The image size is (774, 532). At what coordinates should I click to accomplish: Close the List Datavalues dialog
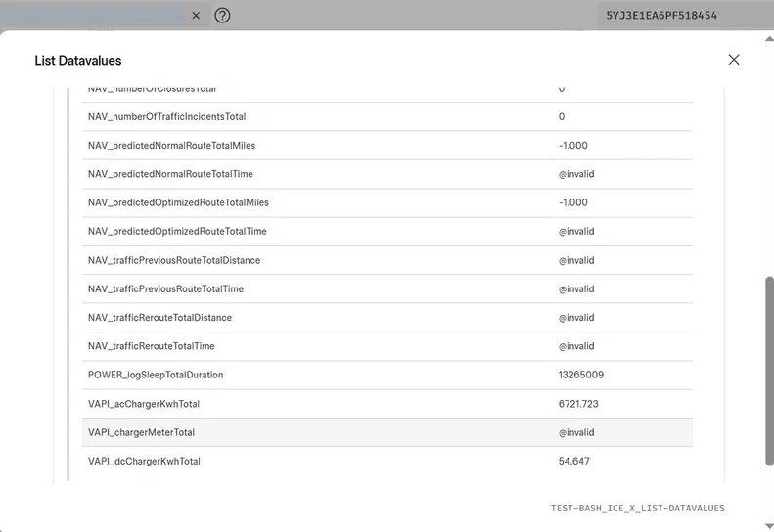point(734,60)
